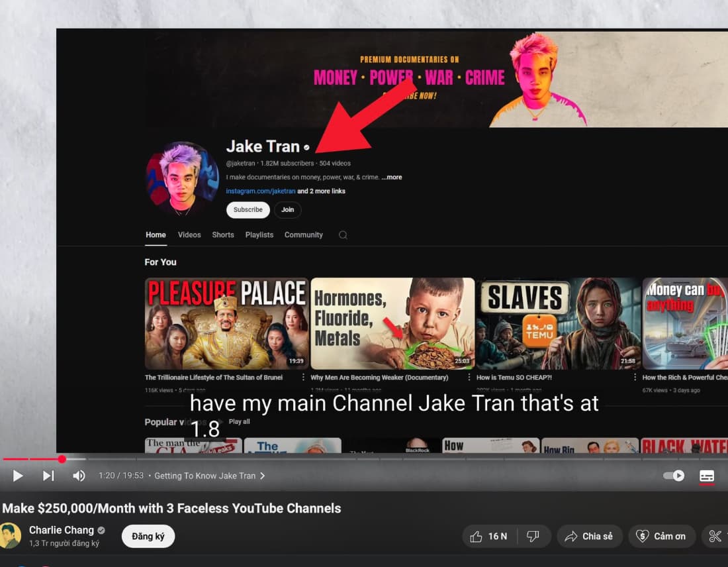The image size is (728, 567).
Task: Click 'Why Men Are Becoming Weaker (Documentary)' title
Action: [379, 378]
